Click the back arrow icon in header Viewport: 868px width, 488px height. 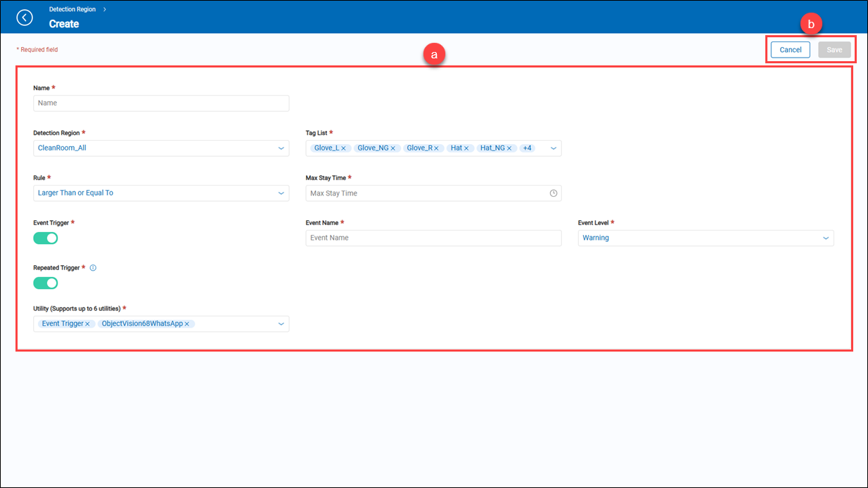click(25, 18)
